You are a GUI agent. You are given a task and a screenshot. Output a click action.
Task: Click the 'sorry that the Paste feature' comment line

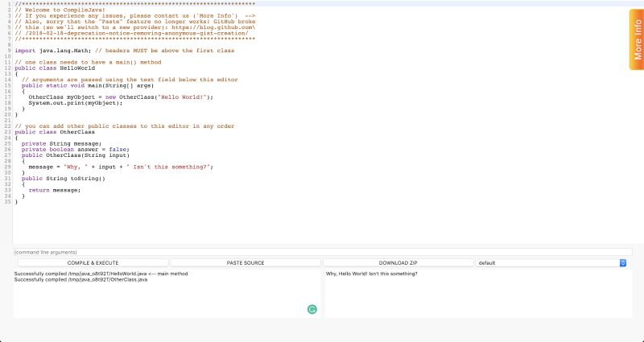(135, 22)
